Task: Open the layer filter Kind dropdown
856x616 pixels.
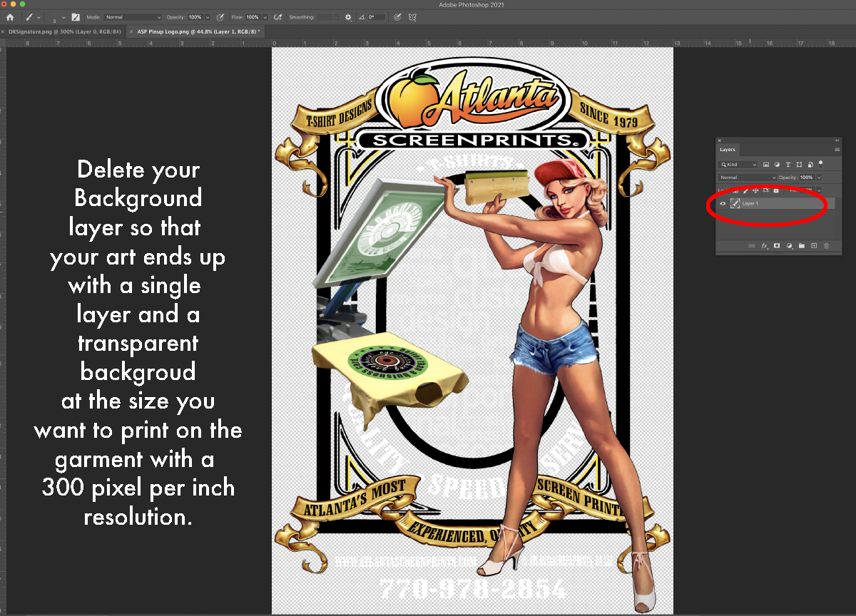Action: 738,165
